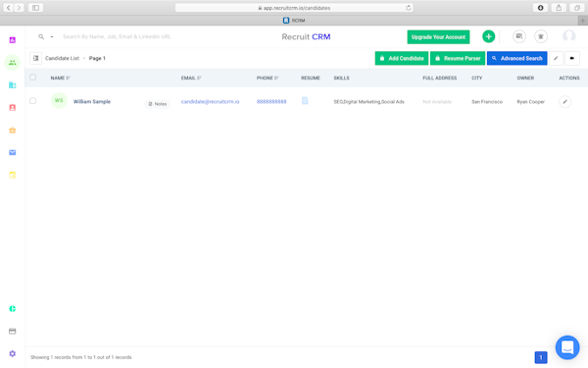Tick the checkbox for William Sample
Screen dimensions: 588x368
coord(33,101)
